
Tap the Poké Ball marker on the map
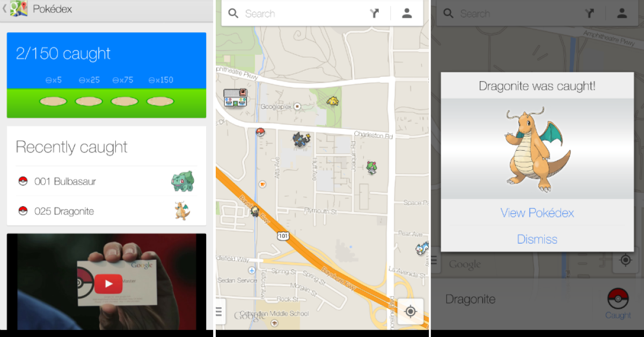tap(260, 132)
